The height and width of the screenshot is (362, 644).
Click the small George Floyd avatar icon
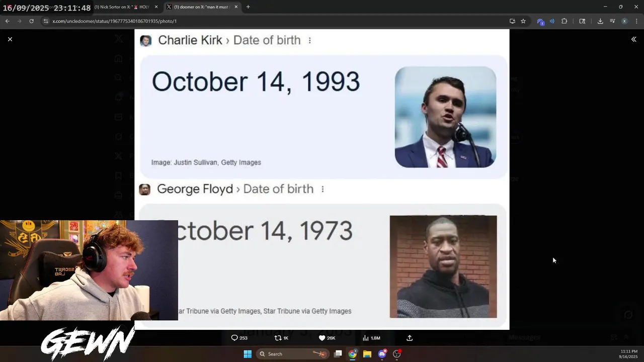144,190
